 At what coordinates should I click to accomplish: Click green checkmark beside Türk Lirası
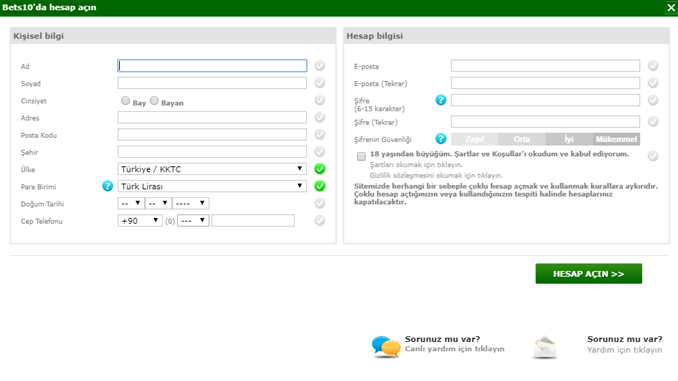(x=320, y=186)
